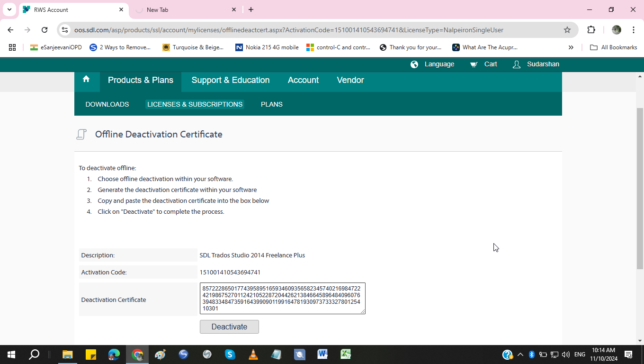
Task: Open the Vendor menu
Action: tap(350, 80)
